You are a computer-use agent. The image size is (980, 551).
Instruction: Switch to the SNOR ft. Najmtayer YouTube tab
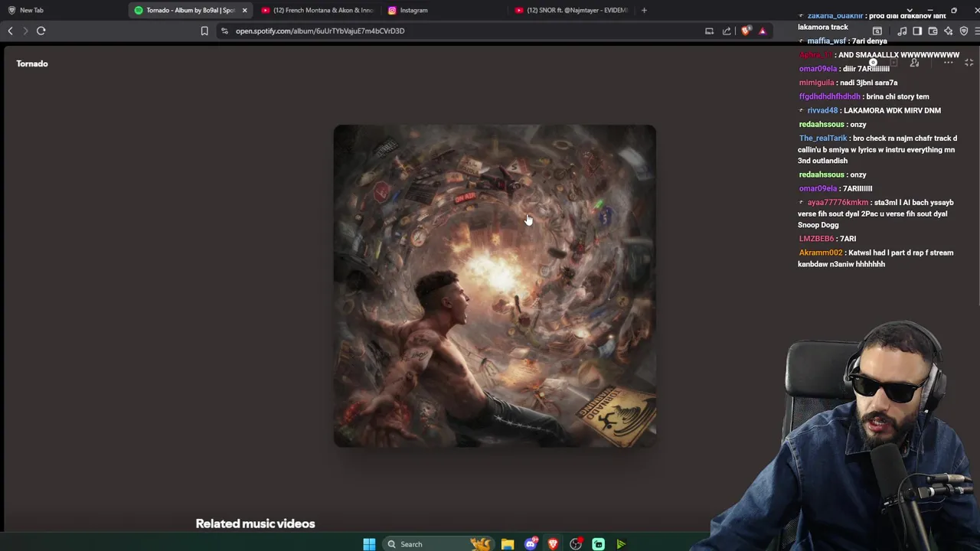pyautogui.click(x=571, y=10)
